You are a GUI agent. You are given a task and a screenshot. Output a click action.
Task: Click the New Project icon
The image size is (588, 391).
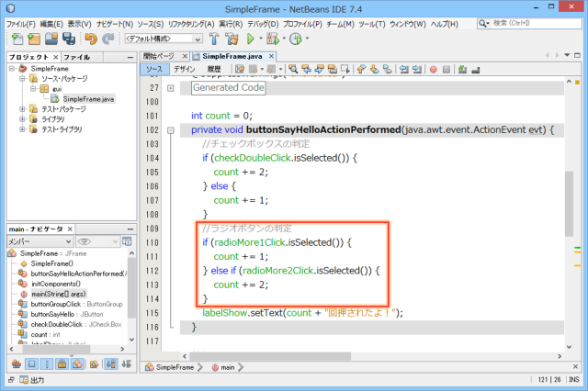pos(34,39)
